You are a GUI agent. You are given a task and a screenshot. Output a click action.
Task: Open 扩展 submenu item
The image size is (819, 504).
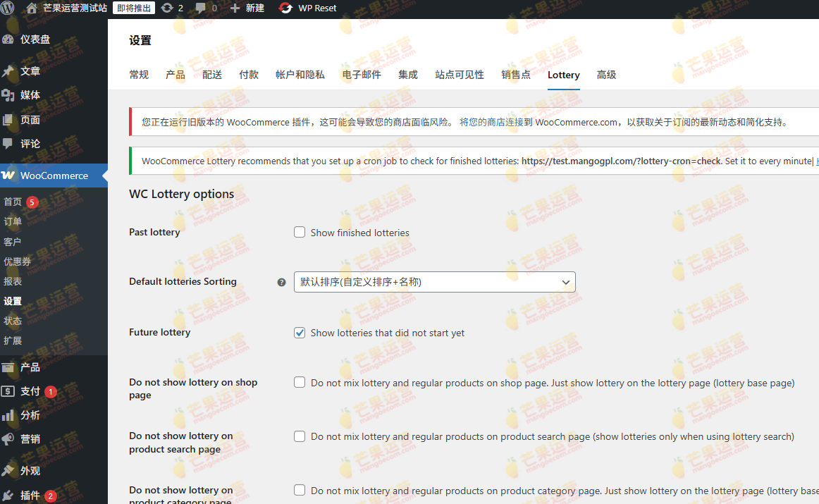(x=13, y=340)
